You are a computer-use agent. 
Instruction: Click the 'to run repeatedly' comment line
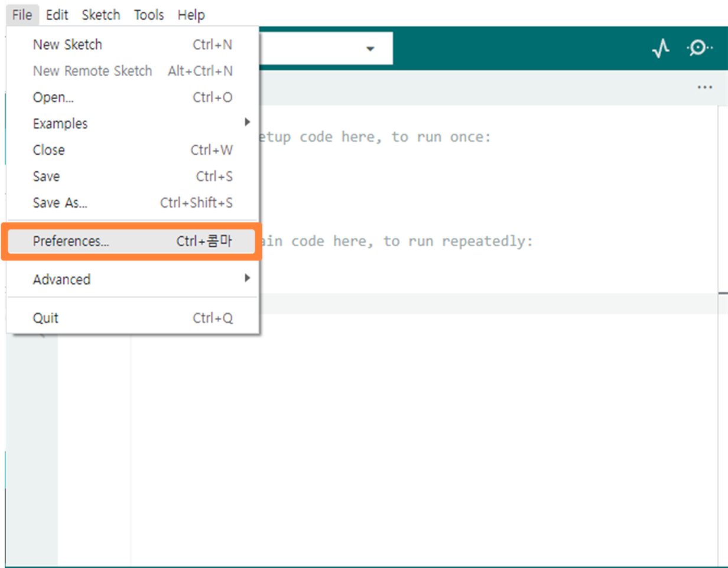(x=402, y=241)
